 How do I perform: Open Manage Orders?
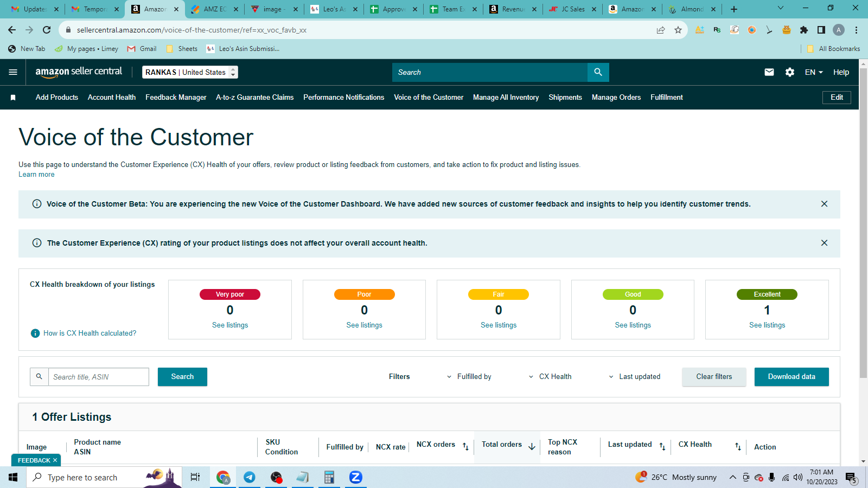616,98
